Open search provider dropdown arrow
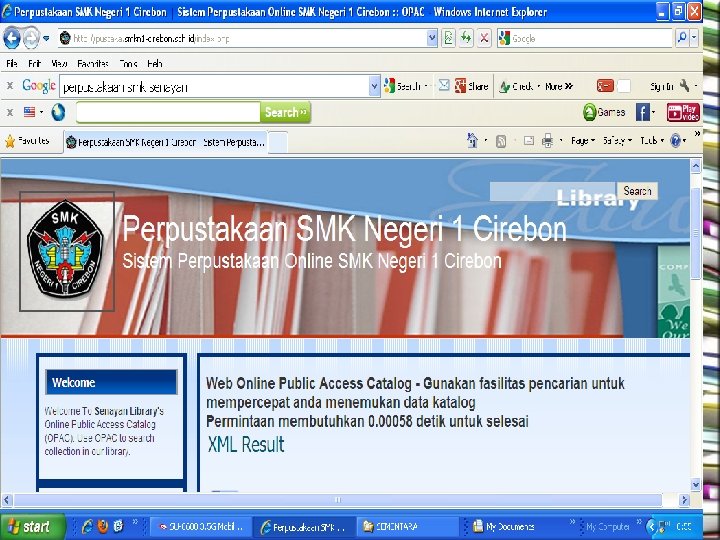Screen dimensions: 720x540 click(694, 38)
